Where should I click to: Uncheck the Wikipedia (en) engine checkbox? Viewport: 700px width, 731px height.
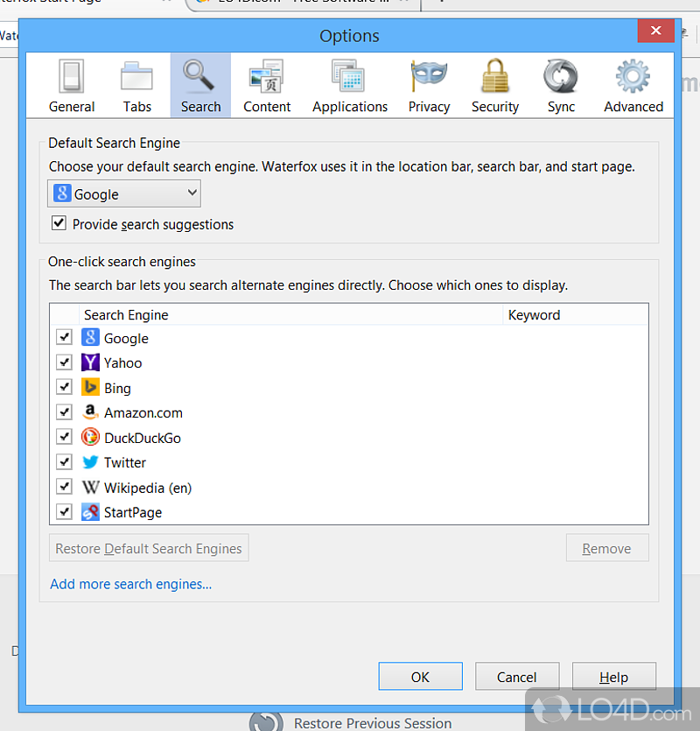click(65, 487)
